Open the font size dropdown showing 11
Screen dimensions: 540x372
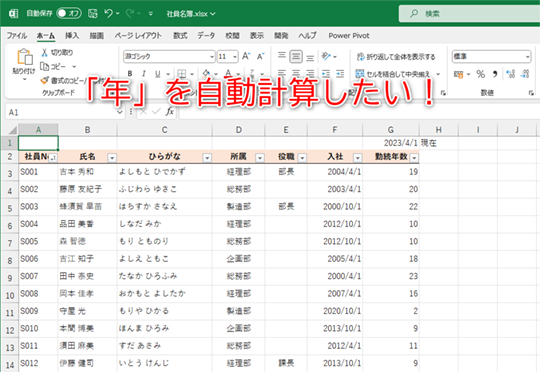(x=235, y=56)
